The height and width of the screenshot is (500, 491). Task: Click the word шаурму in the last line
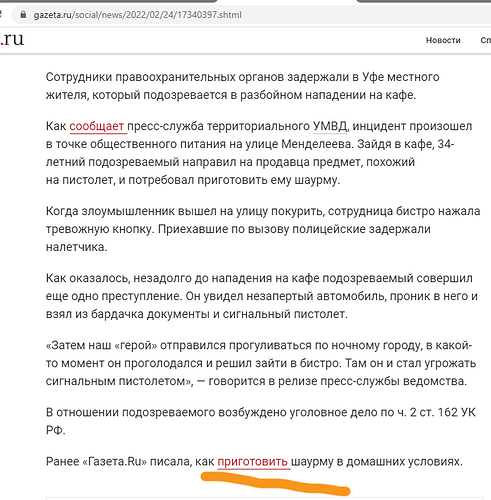312,462
